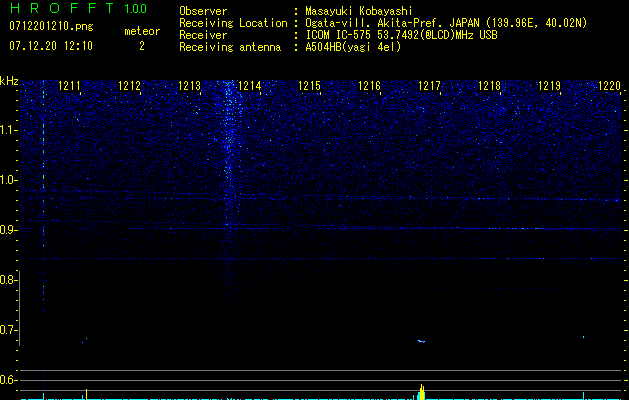Click the 1217 time marker
629x400 pixels.
pos(430,86)
